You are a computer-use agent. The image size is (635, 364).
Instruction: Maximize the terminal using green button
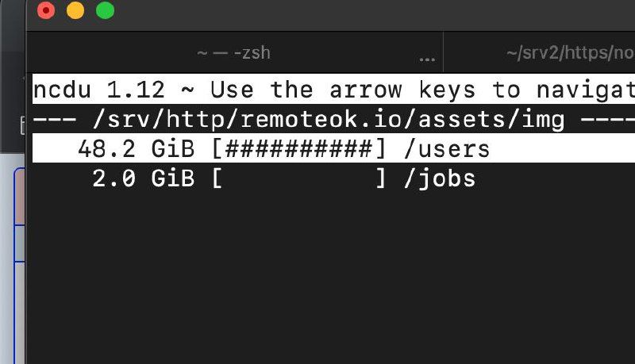[105, 10]
